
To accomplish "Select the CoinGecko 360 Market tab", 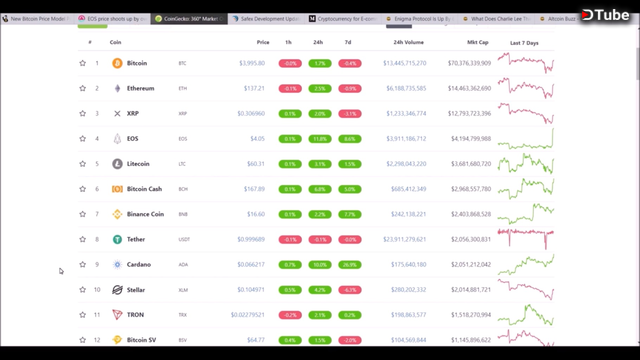I will pos(189,19).
